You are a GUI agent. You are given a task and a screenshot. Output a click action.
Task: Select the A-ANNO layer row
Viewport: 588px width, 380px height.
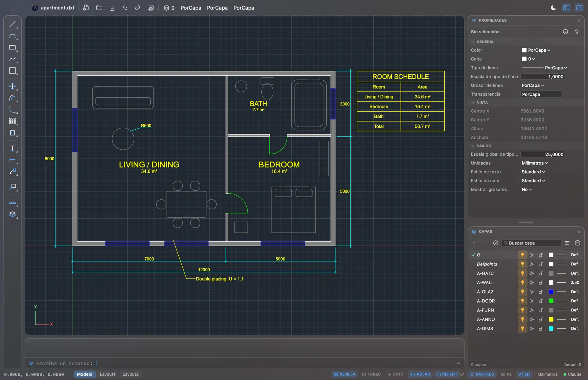(x=526, y=320)
